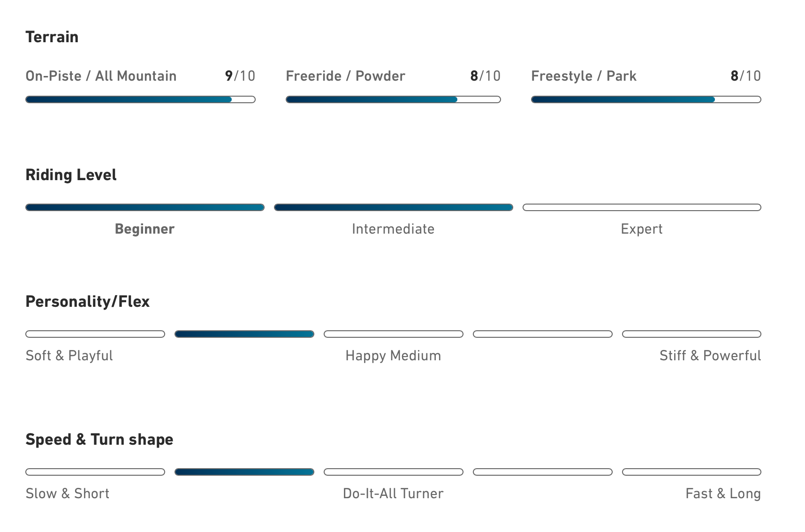Click the speed segment above Do-It-All Turner

point(394,472)
